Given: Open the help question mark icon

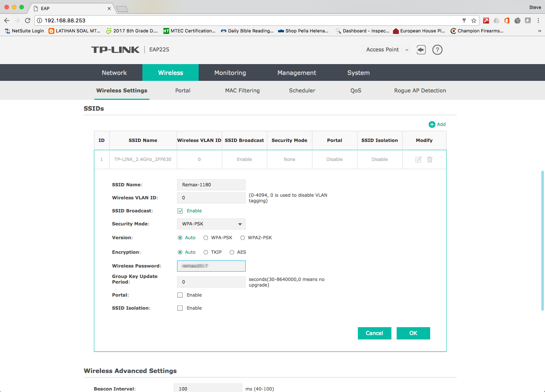Looking at the screenshot, I should coord(437,50).
